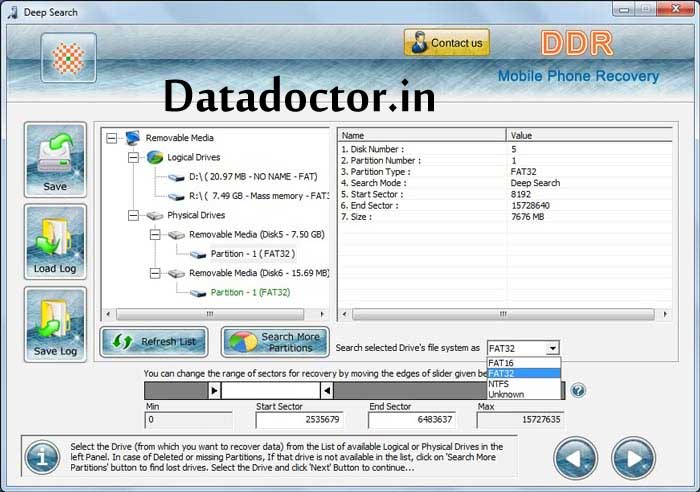Click the 'Deep Search' value cell
Screen dimensions: 700x492
(x=535, y=183)
